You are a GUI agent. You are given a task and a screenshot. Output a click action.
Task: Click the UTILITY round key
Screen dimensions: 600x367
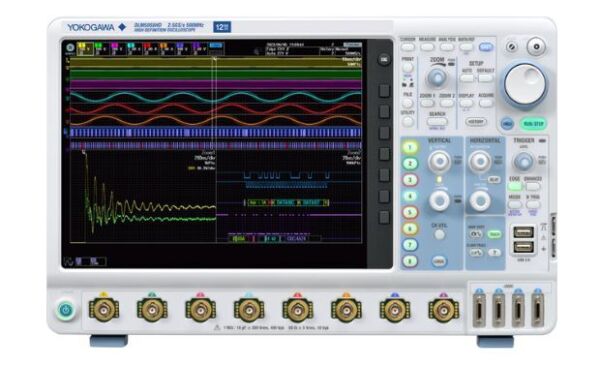pos(408,121)
